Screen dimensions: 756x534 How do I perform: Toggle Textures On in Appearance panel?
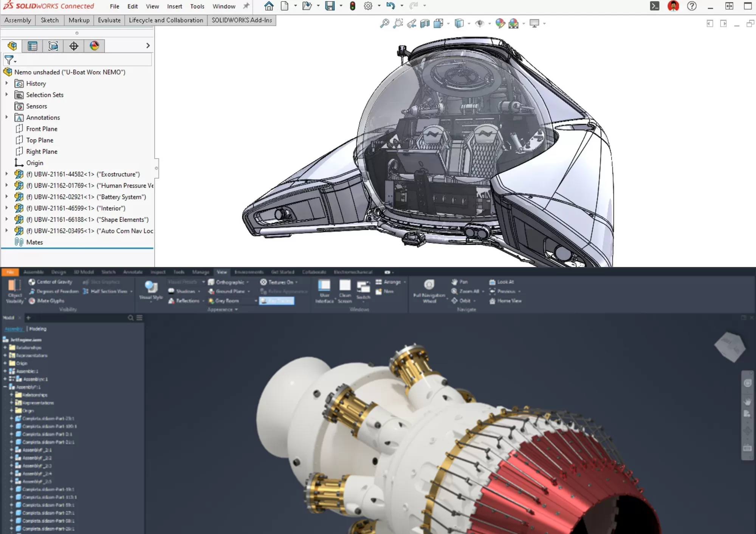[x=278, y=282]
